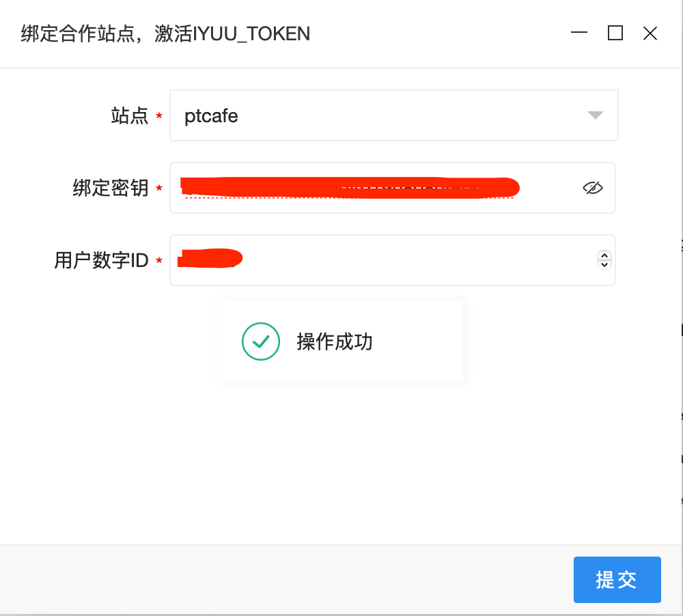683x616 pixels.
Task: Click the 绑定密钥 field label
Action: pyautogui.click(x=113, y=187)
